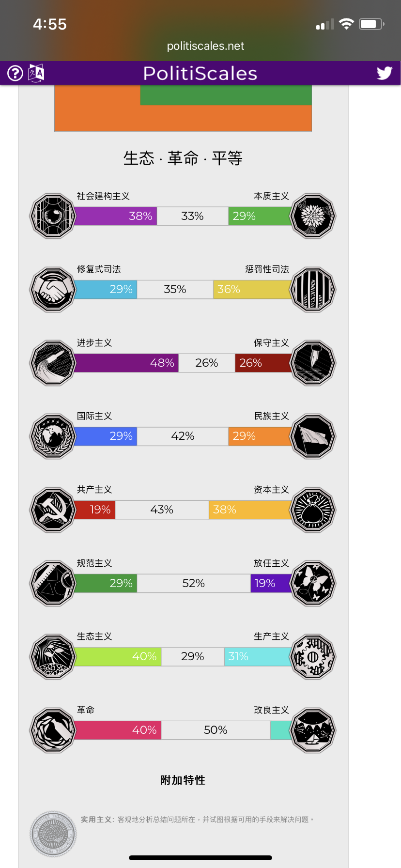
Task: Select the red 19% communism bar
Action: coord(94,510)
